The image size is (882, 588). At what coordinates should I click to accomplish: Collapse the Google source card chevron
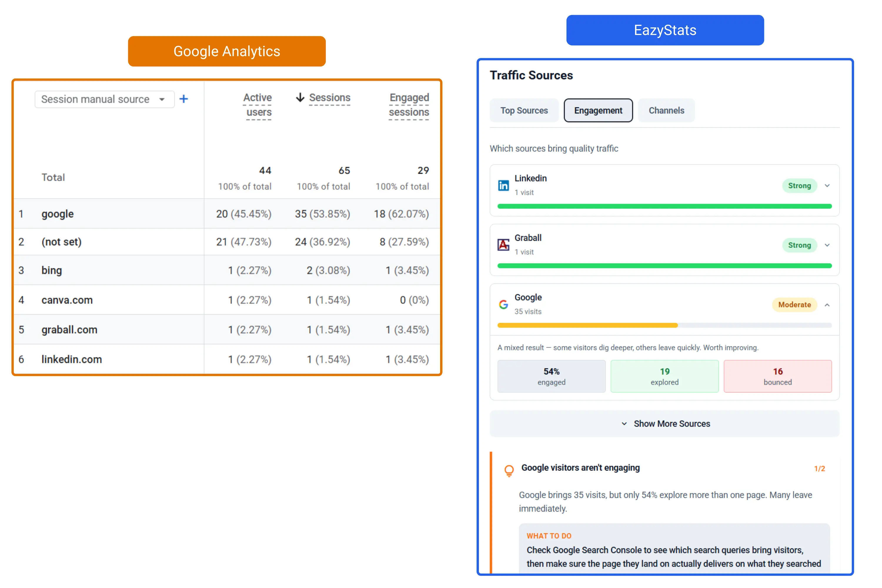[827, 305]
